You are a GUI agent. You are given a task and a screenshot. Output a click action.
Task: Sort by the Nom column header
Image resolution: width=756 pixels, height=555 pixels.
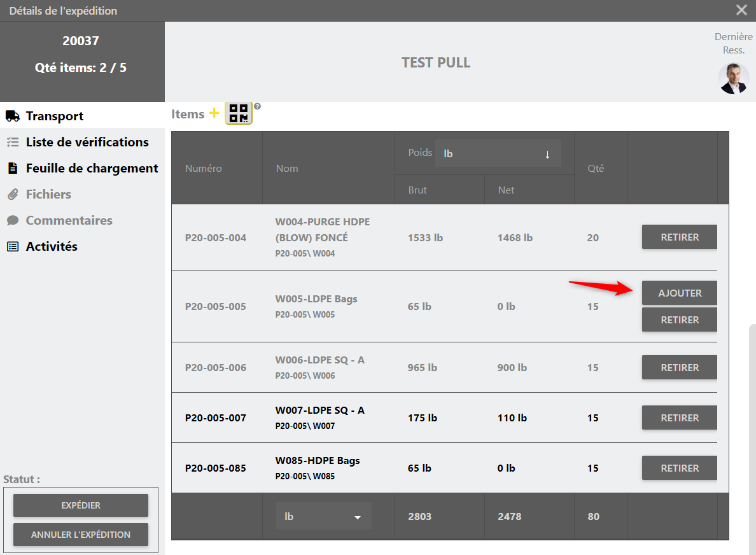click(287, 168)
